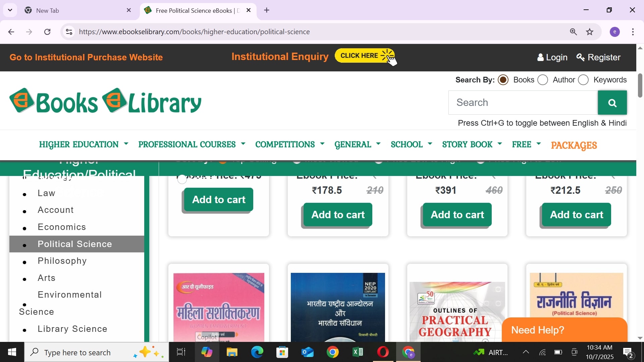Screen dimensions: 644x362
Task: Open the browser zoom magnifier icon
Action: 573,32
